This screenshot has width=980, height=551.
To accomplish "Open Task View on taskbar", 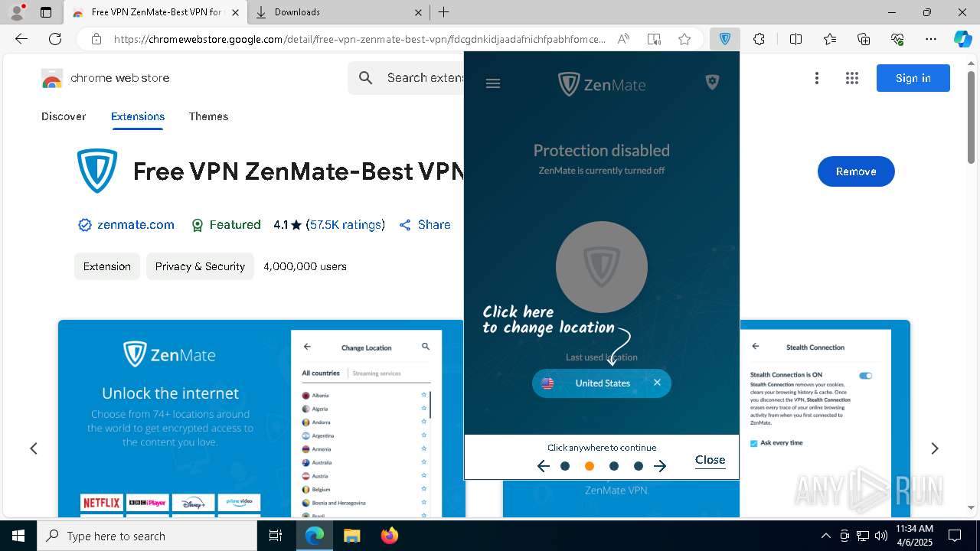I will [276, 536].
